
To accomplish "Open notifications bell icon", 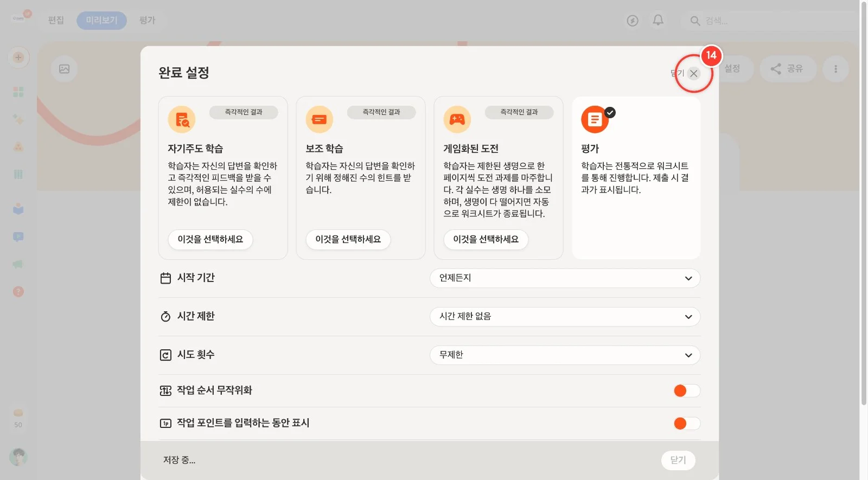I will click(658, 21).
